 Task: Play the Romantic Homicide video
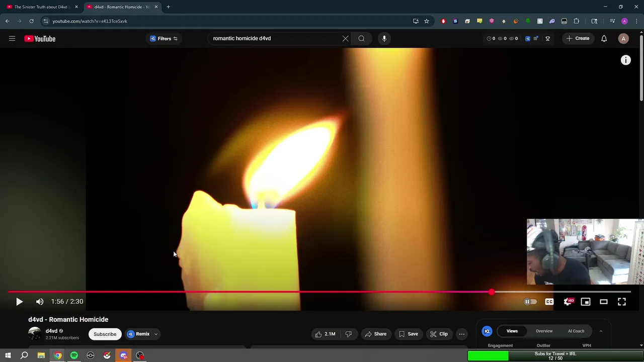coord(19,302)
